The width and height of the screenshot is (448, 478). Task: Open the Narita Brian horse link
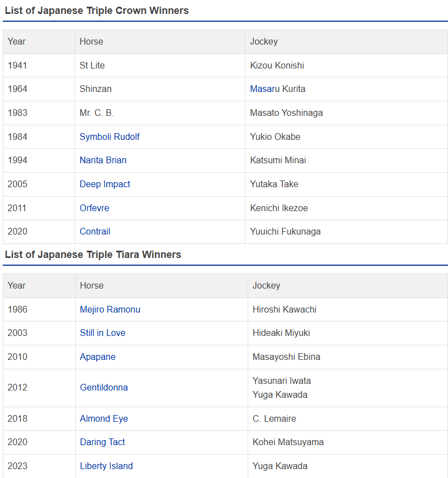tap(103, 160)
